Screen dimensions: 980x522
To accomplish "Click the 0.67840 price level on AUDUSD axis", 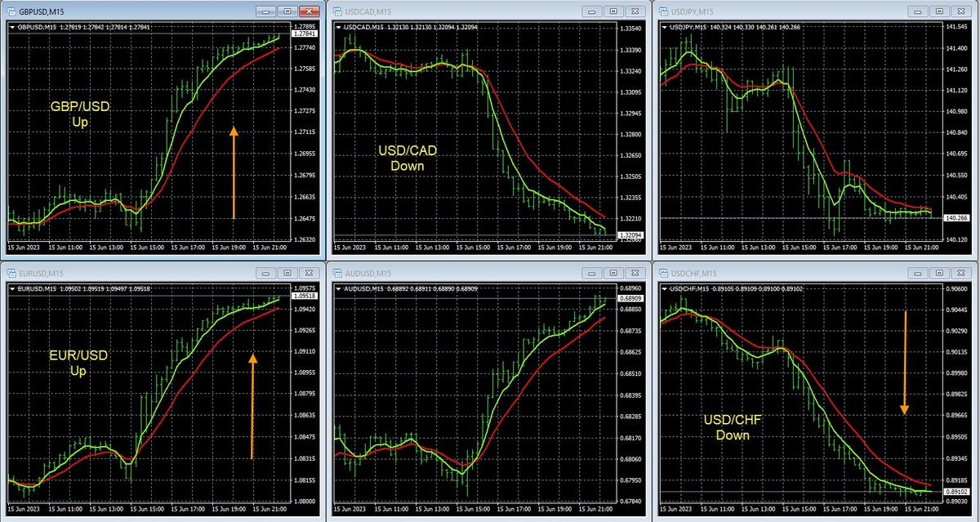I will (631, 501).
